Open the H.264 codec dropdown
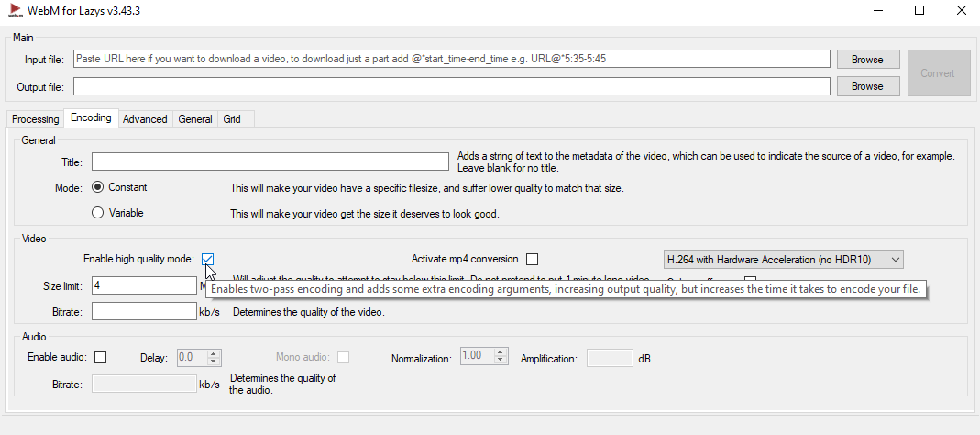 click(783, 259)
